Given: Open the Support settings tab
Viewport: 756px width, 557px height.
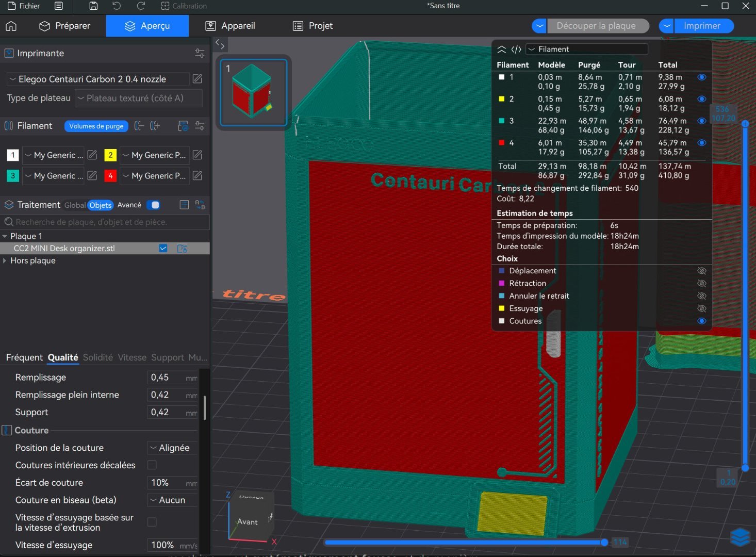Looking at the screenshot, I should coord(168,357).
